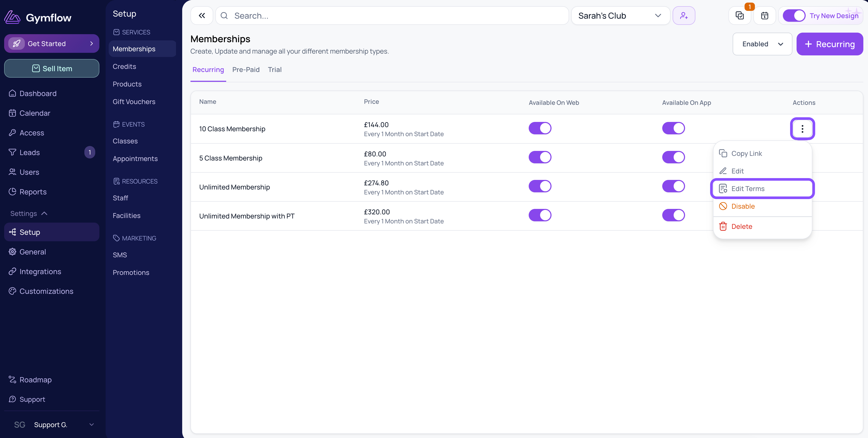This screenshot has width=868, height=438.
Task: Toggle web availability for 5 Class Membership
Action: click(540, 157)
